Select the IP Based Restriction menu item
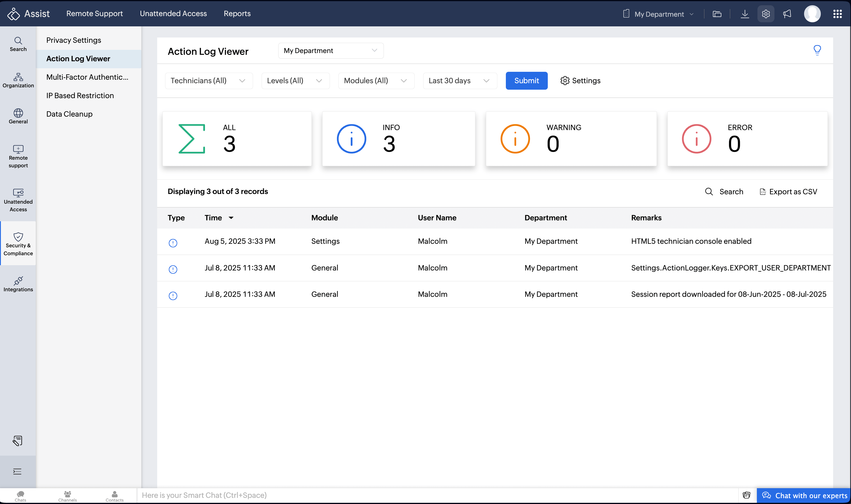 pos(80,96)
